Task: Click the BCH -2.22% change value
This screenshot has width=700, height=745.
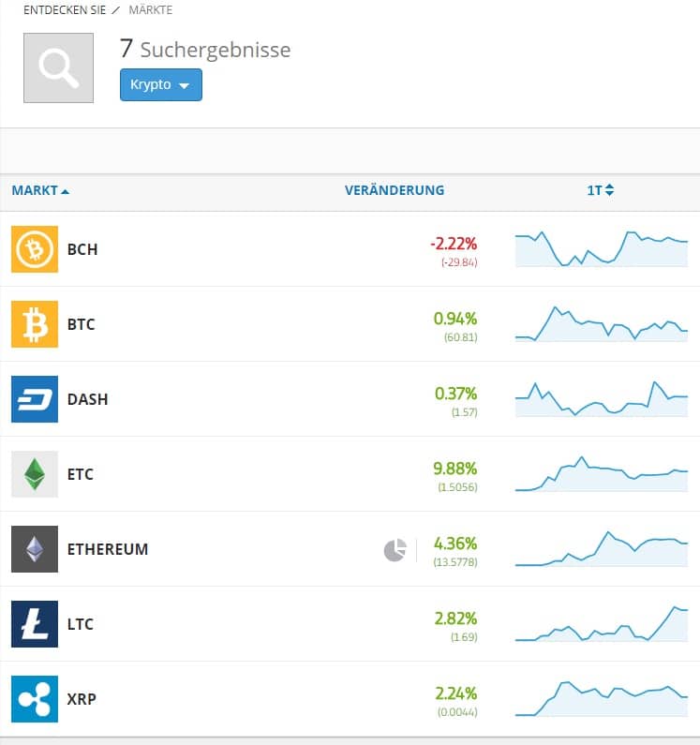Action: [454, 244]
